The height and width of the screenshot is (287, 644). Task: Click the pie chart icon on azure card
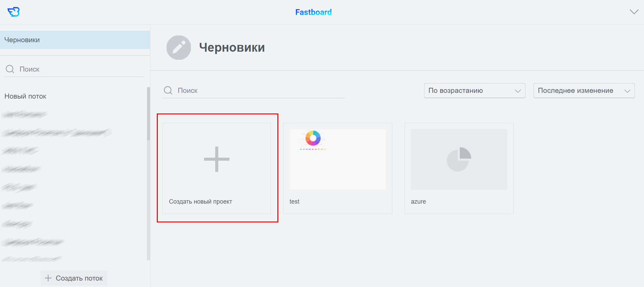tap(459, 159)
